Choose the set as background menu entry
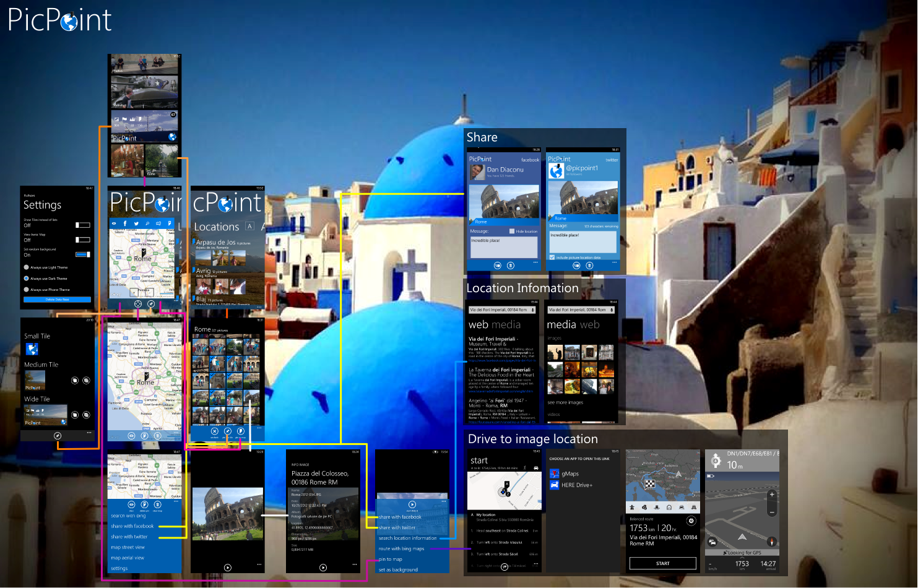918x588 pixels. click(398, 569)
